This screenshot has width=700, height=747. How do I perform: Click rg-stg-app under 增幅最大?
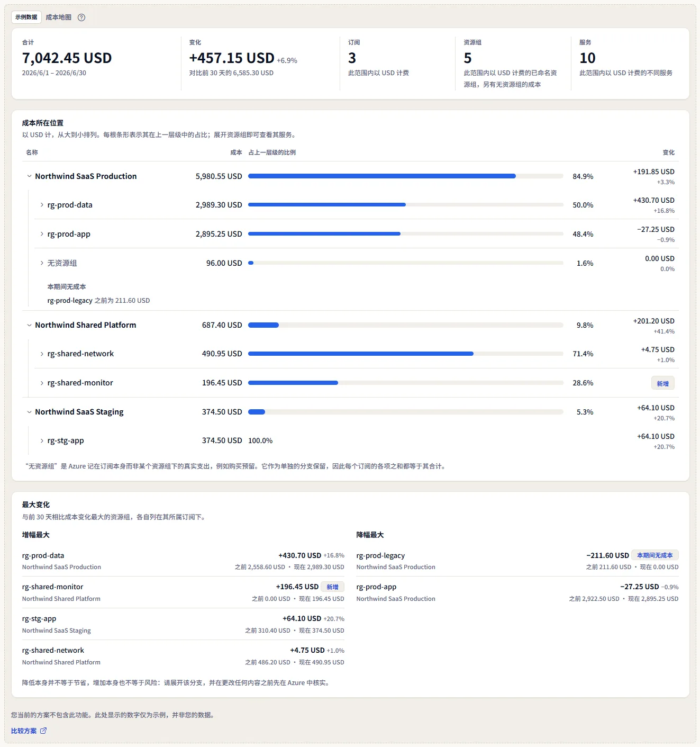pos(39,618)
